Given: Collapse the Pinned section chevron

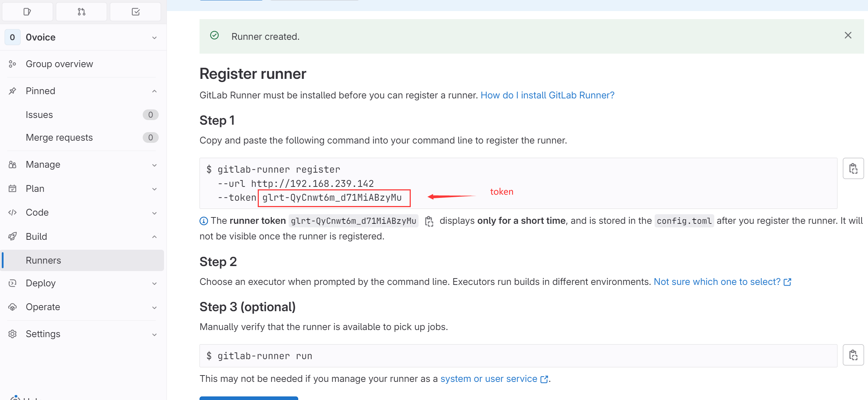Looking at the screenshot, I should [x=154, y=91].
